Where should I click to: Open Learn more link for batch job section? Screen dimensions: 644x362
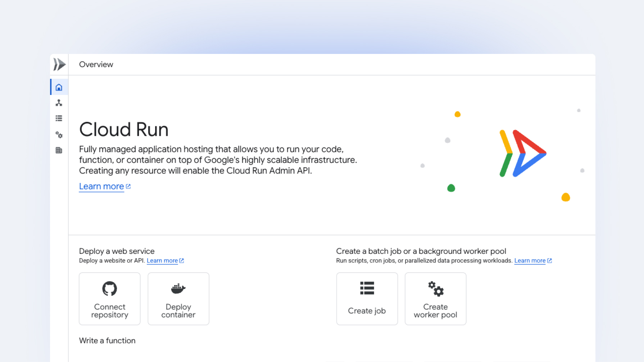[530, 261]
